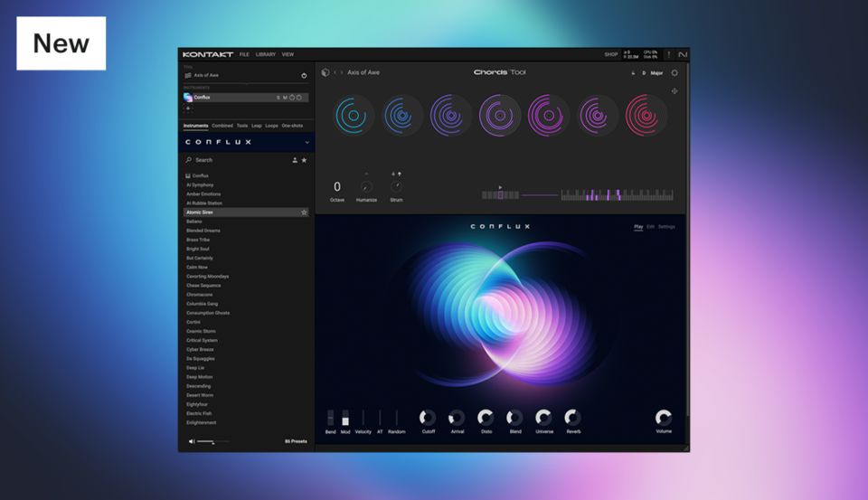868x500 pixels.
Task: Filter presets by user content icon
Action: pos(294,160)
